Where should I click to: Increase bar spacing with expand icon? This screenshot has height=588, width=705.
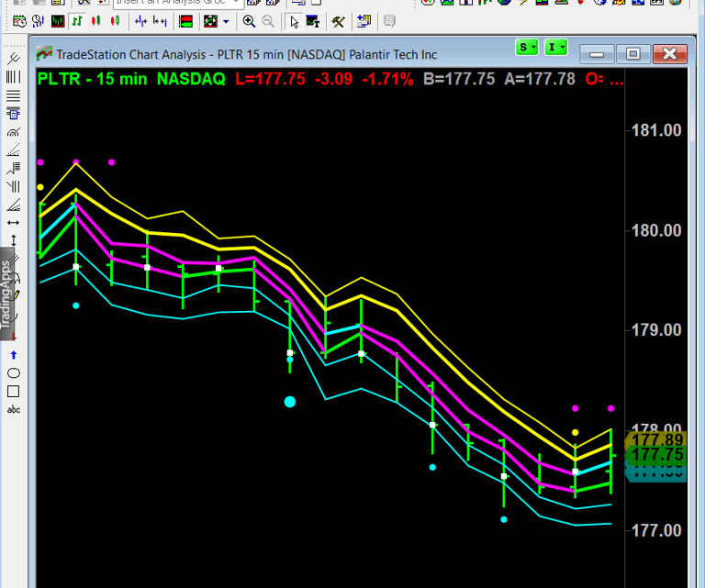coord(160,21)
